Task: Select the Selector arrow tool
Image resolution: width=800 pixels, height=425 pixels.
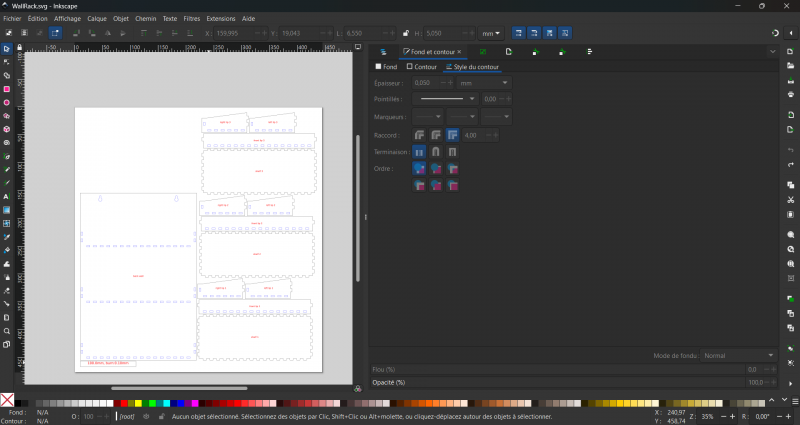Action: [6, 48]
